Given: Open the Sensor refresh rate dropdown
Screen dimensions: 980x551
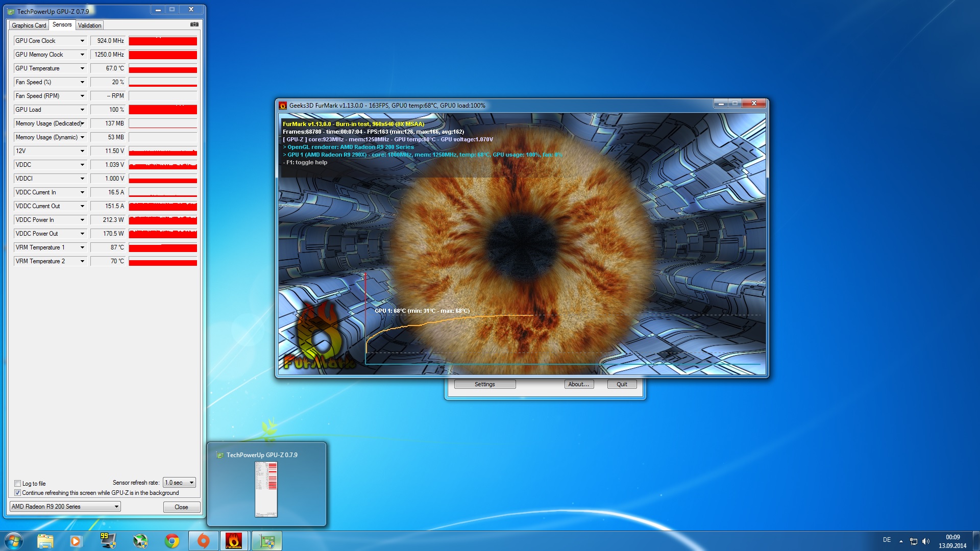Looking at the screenshot, I should click(179, 483).
